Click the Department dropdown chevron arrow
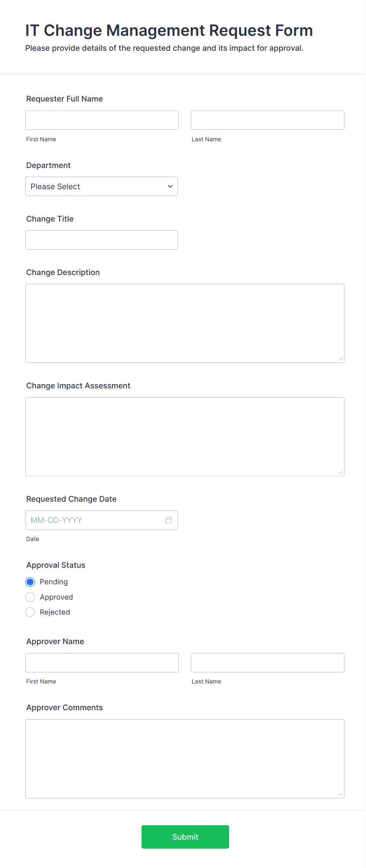 pos(170,186)
